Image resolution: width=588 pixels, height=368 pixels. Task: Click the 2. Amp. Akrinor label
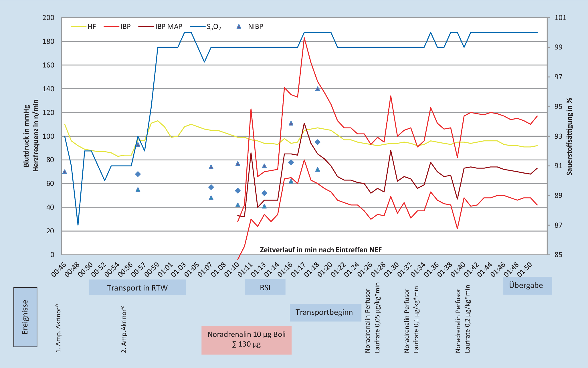click(x=124, y=329)
